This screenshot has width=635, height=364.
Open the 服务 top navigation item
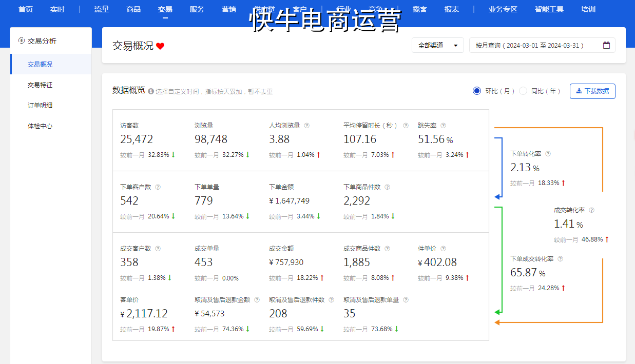[197, 9]
